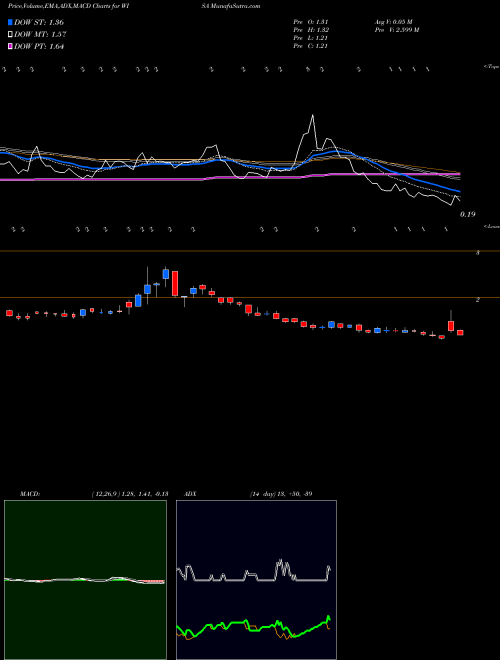Click the 'MACD:' panel heading
Viewport: 500px width, 660px height.
pos(30,494)
